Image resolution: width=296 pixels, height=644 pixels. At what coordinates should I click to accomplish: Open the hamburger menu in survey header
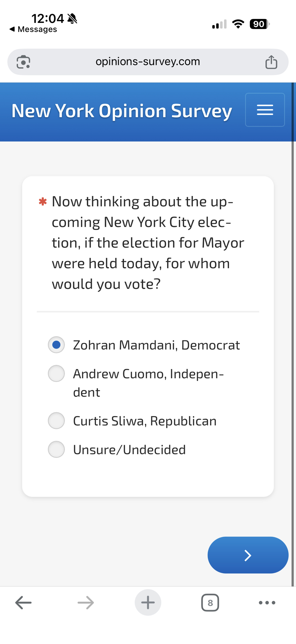(x=265, y=110)
